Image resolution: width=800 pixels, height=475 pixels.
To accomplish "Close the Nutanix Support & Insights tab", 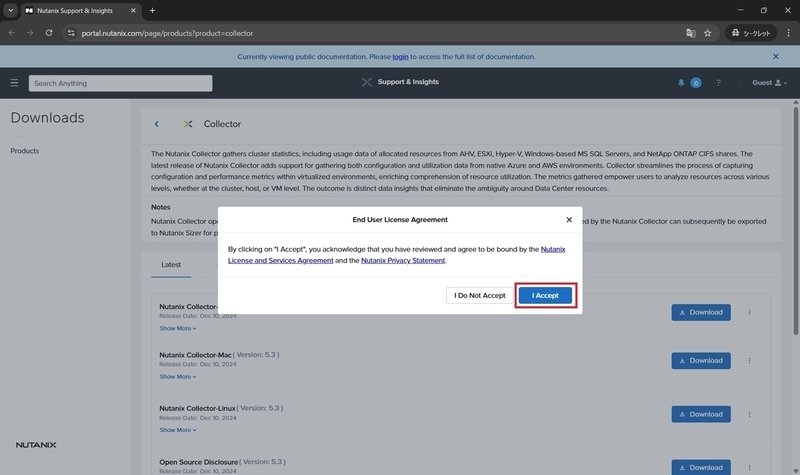I will [x=133, y=10].
